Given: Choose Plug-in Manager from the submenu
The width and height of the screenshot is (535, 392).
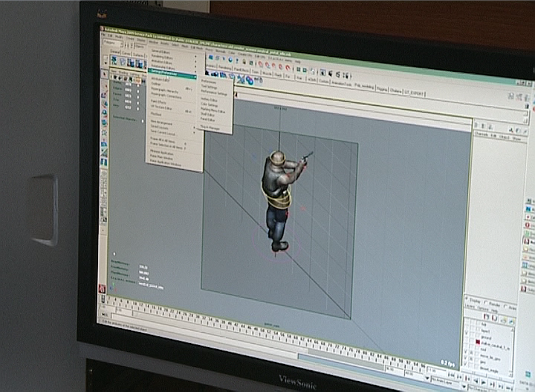Looking at the screenshot, I should (210, 128).
